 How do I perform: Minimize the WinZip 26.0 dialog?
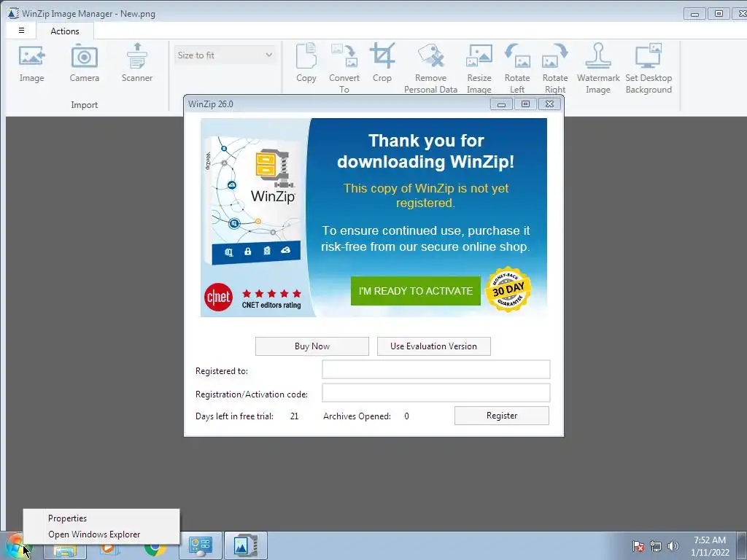click(x=502, y=104)
